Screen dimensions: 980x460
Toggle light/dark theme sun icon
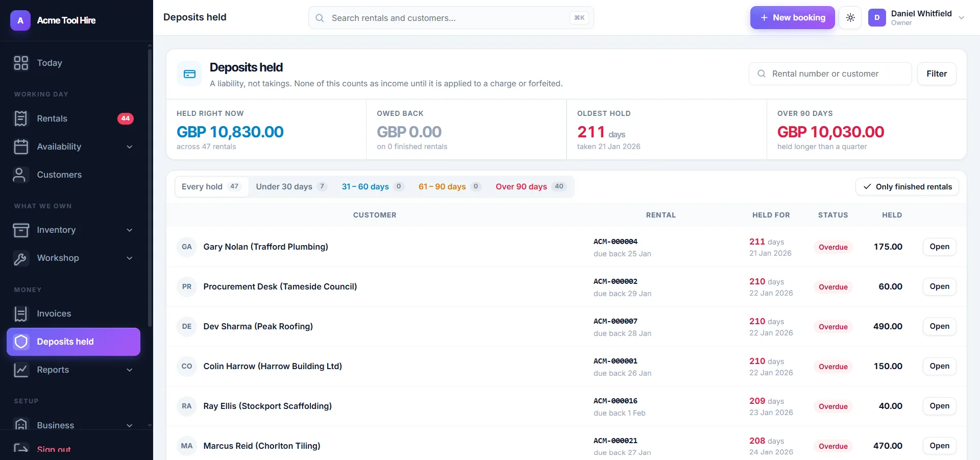[x=850, y=18]
